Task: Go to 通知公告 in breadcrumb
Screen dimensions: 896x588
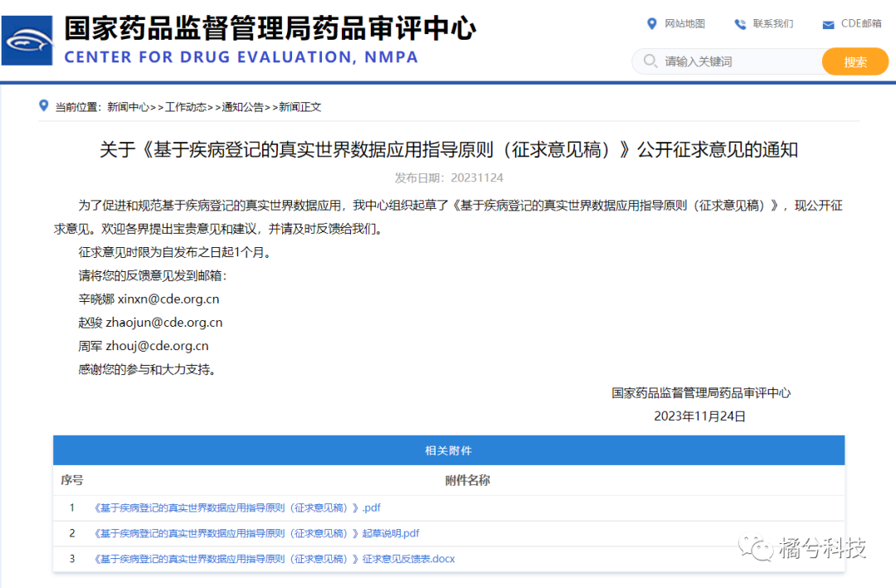Action: pyautogui.click(x=243, y=107)
